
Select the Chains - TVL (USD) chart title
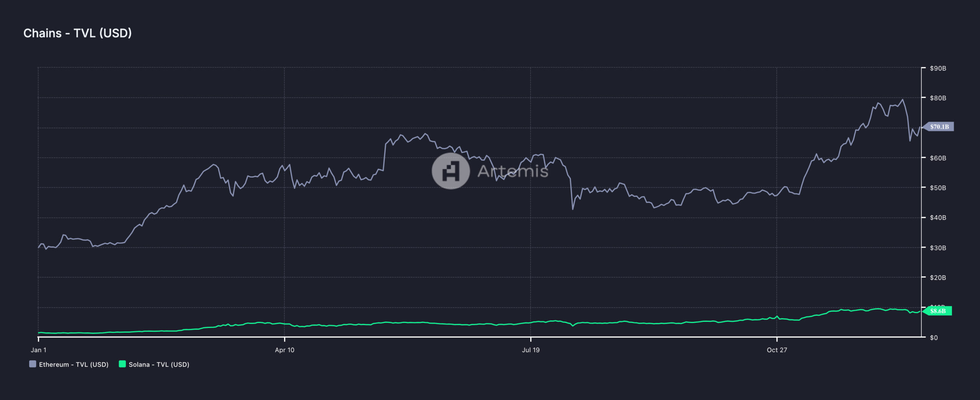pos(77,33)
